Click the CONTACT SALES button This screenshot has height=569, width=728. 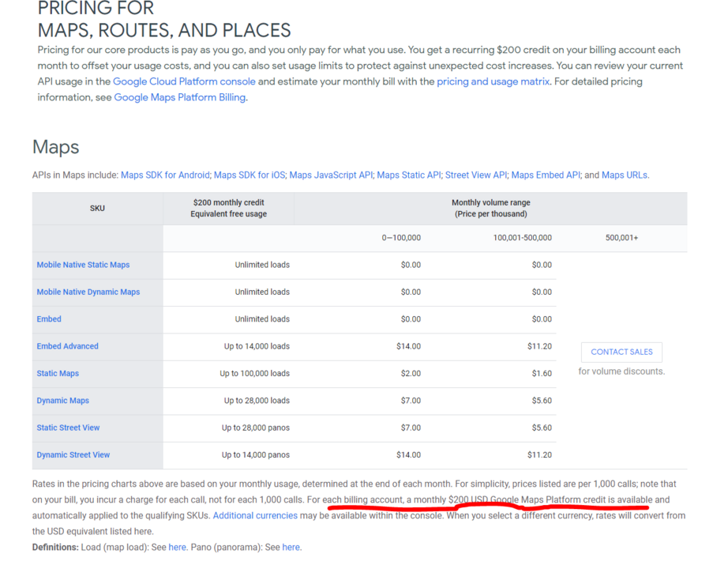pos(621,352)
